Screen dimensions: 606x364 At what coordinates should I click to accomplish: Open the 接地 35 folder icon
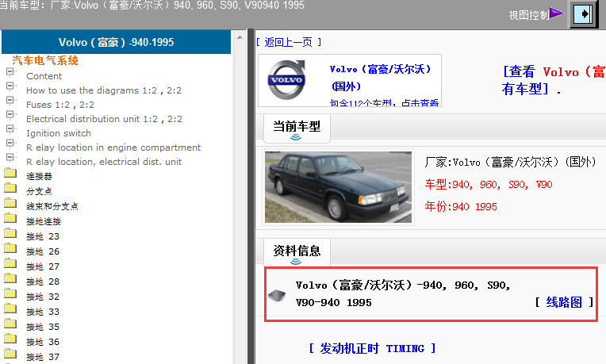tap(10, 324)
